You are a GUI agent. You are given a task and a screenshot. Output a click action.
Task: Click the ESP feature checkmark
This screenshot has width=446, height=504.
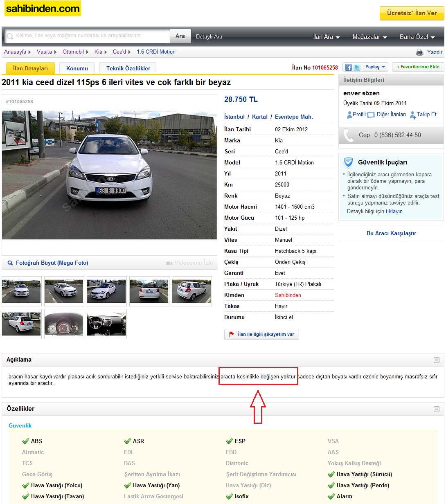coord(230,441)
